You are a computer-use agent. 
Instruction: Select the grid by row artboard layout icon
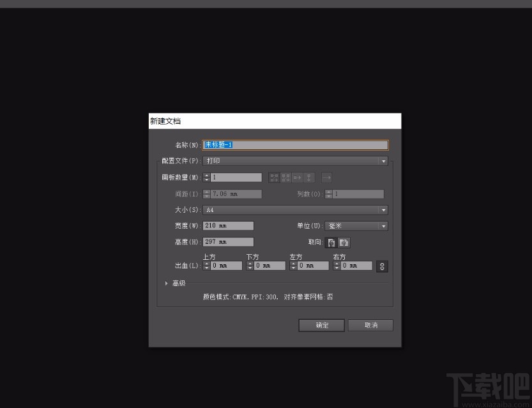pyautogui.click(x=273, y=178)
